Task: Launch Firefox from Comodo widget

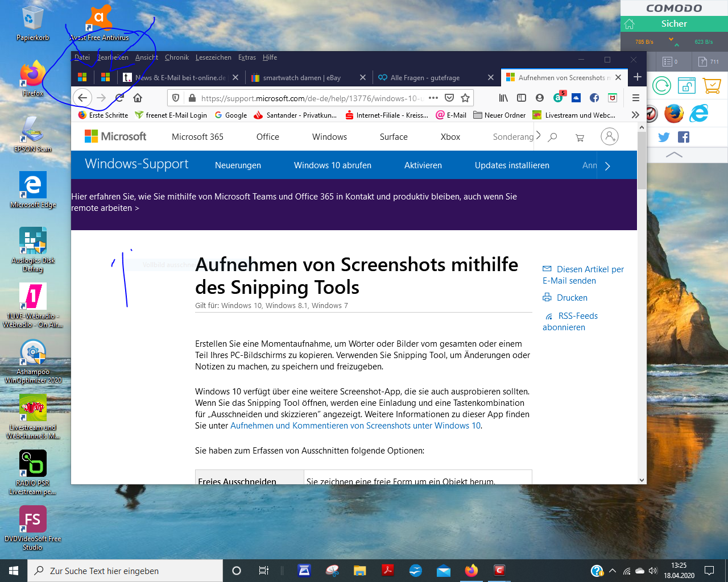Action: click(674, 114)
